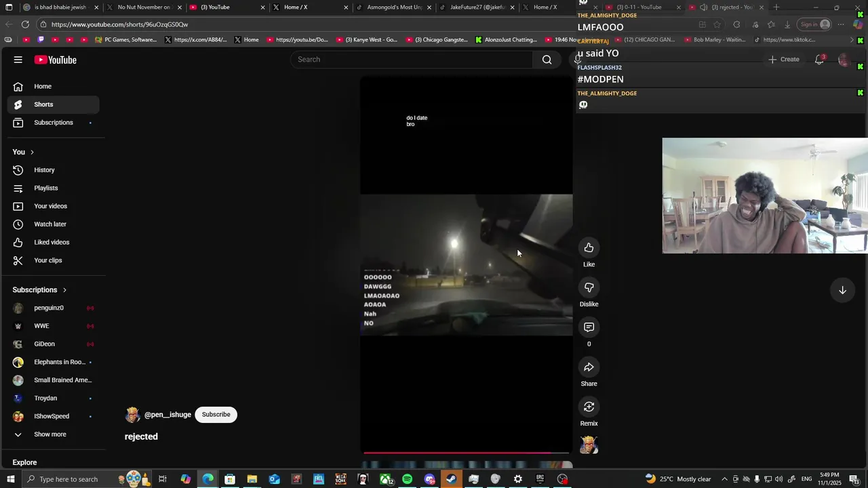Click the short's video to pause
Image resolution: width=868 pixels, height=488 pixels.
click(466, 264)
